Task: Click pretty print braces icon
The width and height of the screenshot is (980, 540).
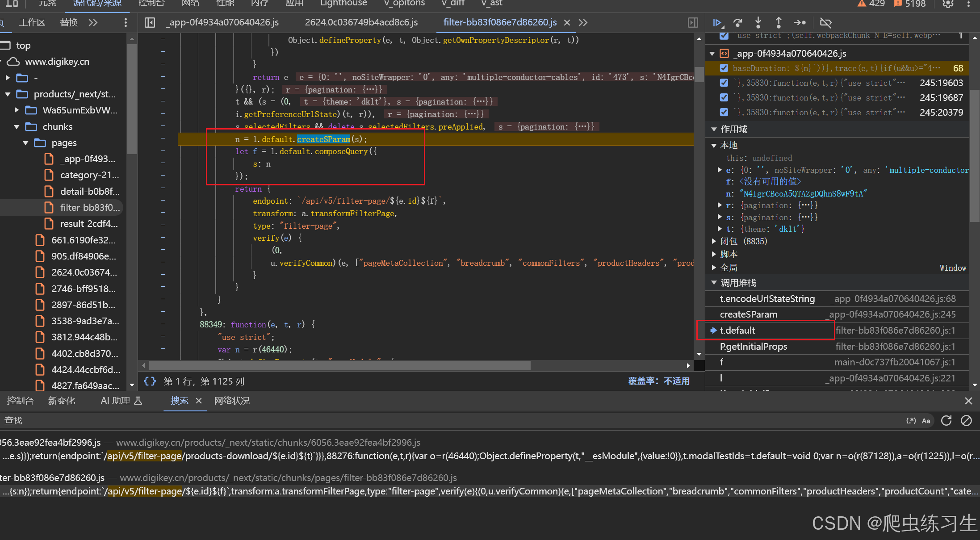Action: click(x=150, y=381)
